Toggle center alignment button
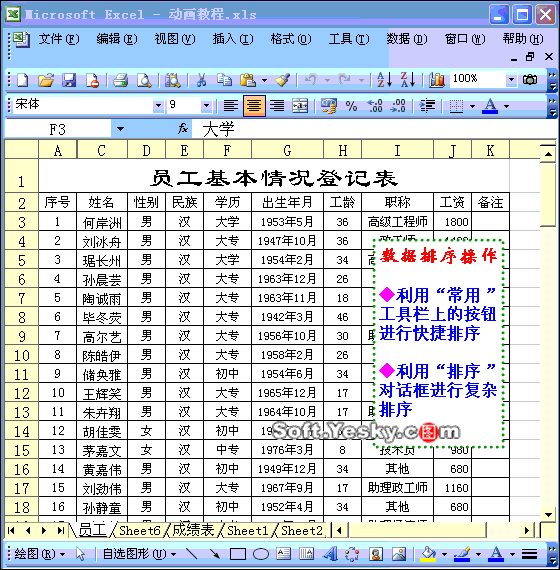The image size is (560, 570). [254, 106]
